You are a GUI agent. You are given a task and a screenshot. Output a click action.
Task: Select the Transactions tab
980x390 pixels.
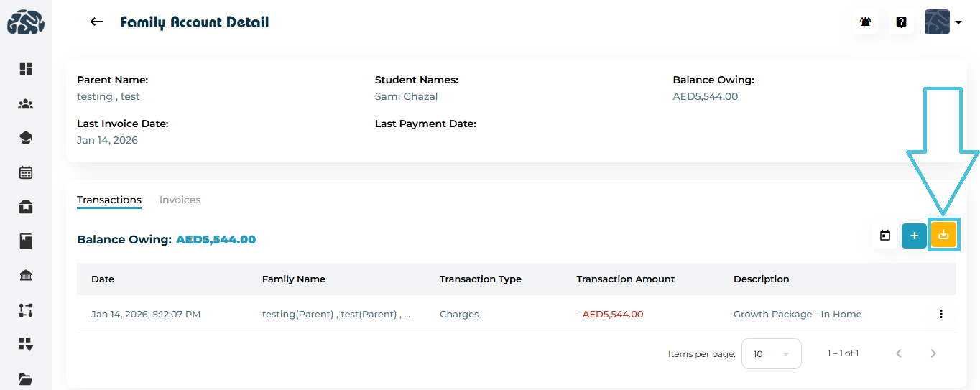pyautogui.click(x=109, y=200)
